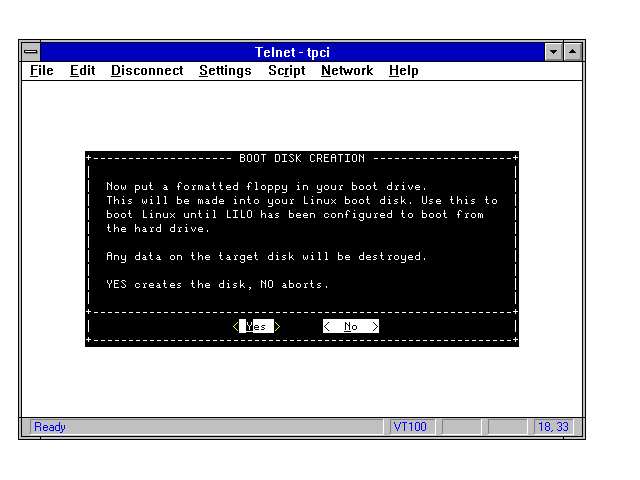Open the Help menu
Screen dimensions: 640x480
[x=403, y=71]
